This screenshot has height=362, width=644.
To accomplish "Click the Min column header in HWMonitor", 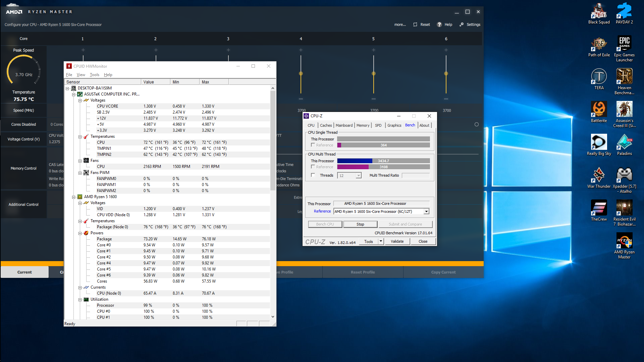I will 185,82.
